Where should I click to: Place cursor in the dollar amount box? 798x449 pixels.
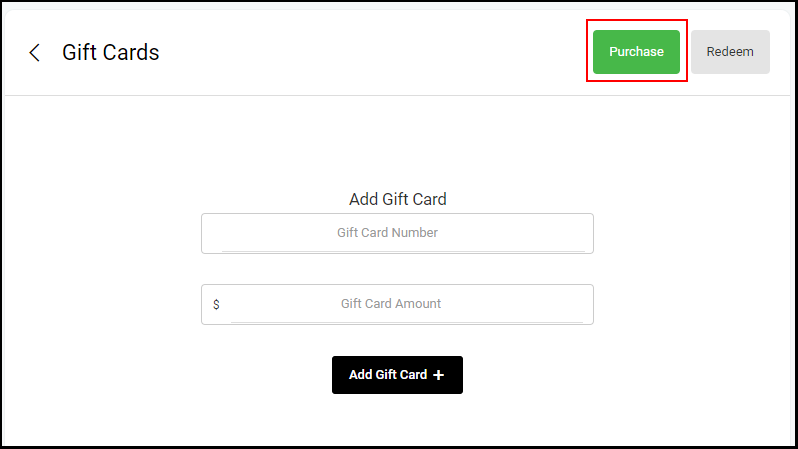(397, 304)
